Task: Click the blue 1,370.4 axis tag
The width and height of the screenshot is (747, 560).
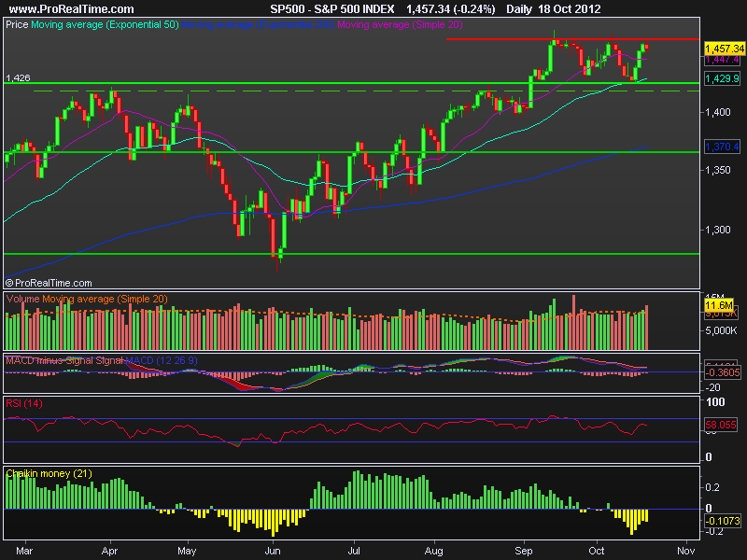Action: click(722, 147)
